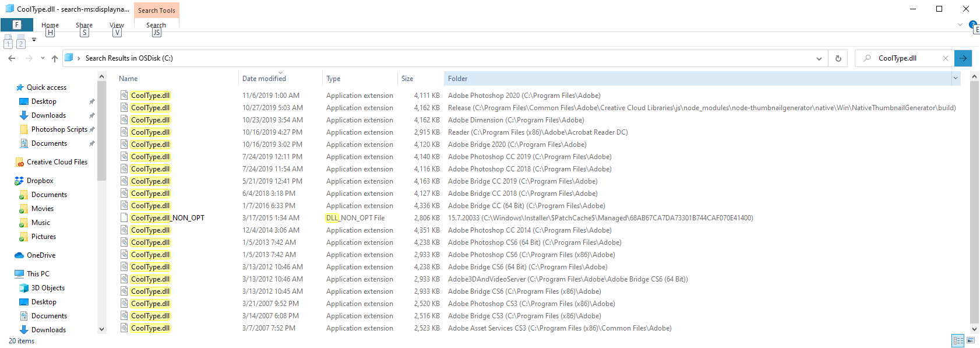Click file icon of Acrobat Reader DC CoolType.dll
This screenshot has height=348, width=980.
[x=124, y=132]
